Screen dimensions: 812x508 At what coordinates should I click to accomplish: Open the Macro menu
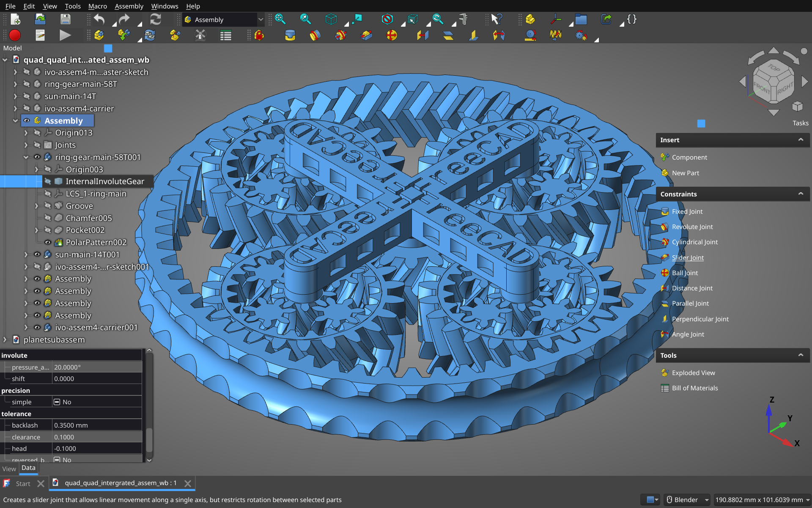point(97,6)
